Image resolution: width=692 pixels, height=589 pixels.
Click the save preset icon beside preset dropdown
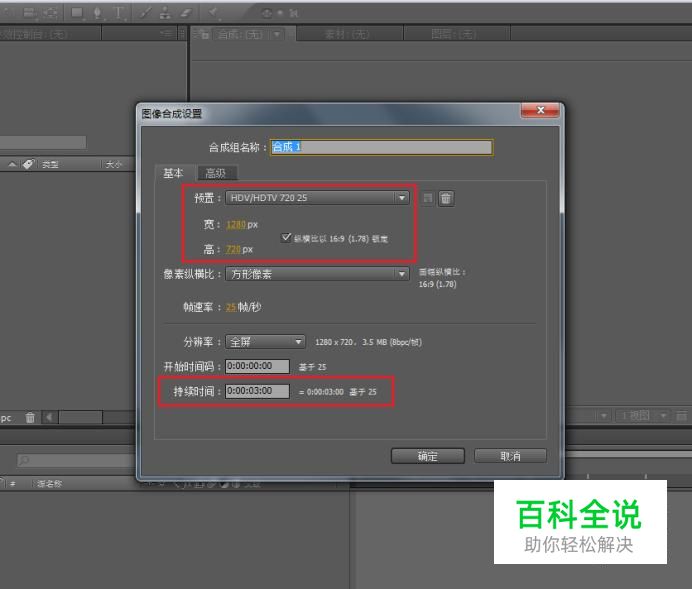coord(428,198)
